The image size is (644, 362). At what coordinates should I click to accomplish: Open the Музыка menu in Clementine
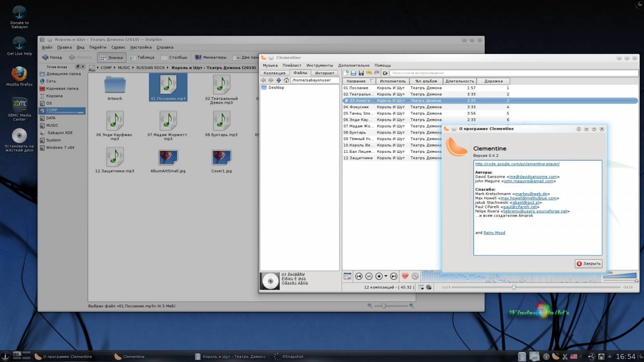(x=270, y=65)
